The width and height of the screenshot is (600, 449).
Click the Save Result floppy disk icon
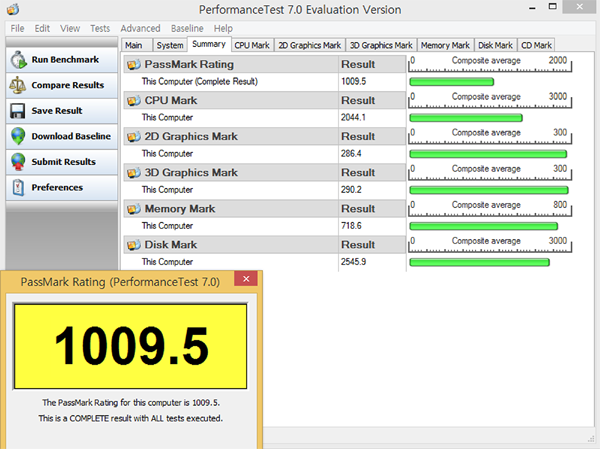18,111
